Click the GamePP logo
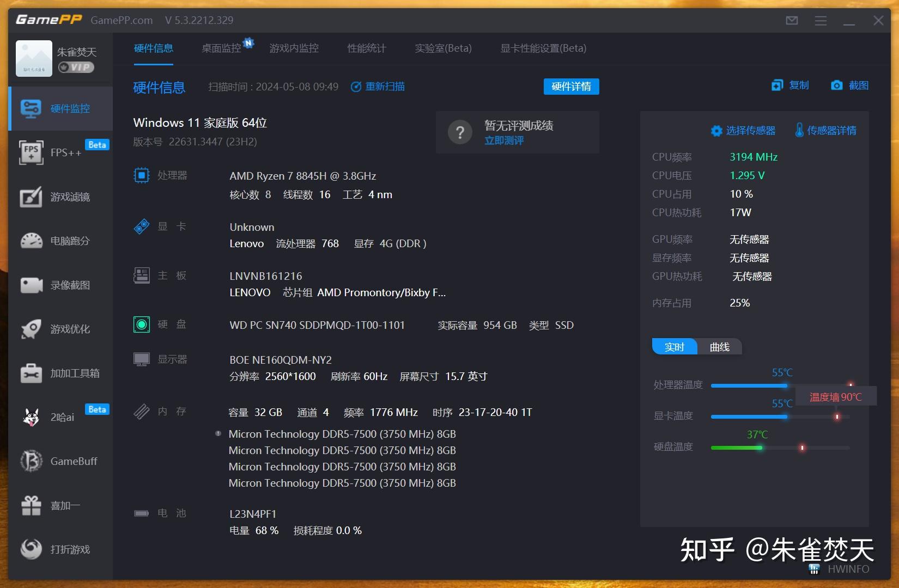 pos(48,20)
